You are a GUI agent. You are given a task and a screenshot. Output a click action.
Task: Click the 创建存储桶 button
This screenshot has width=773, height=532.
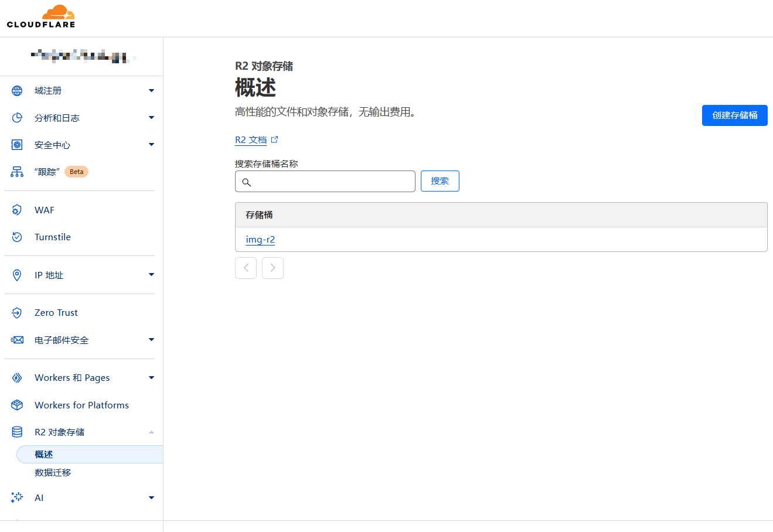click(734, 115)
